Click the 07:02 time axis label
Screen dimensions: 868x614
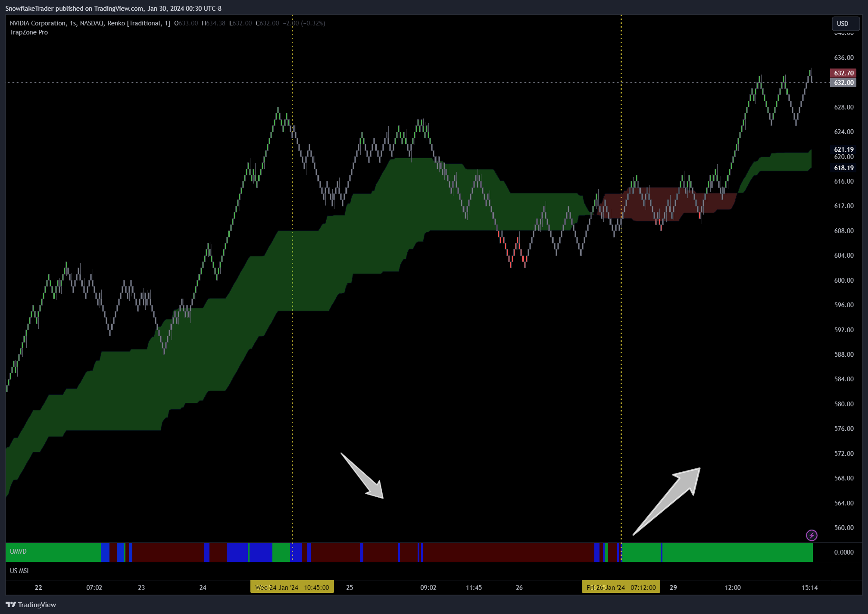(94, 588)
